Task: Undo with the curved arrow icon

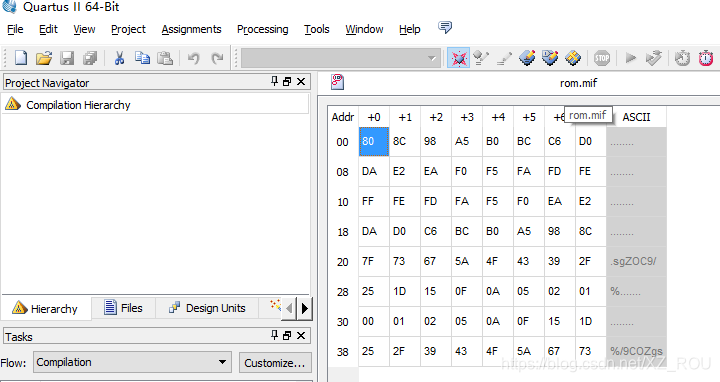Action: (193, 58)
